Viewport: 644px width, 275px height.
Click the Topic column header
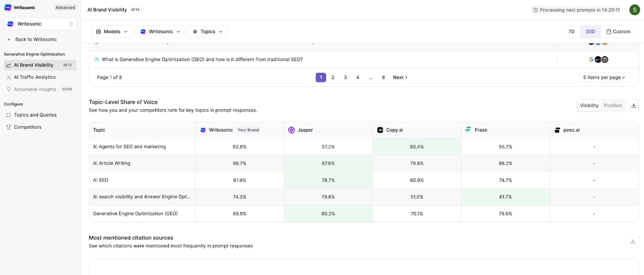pos(142,130)
